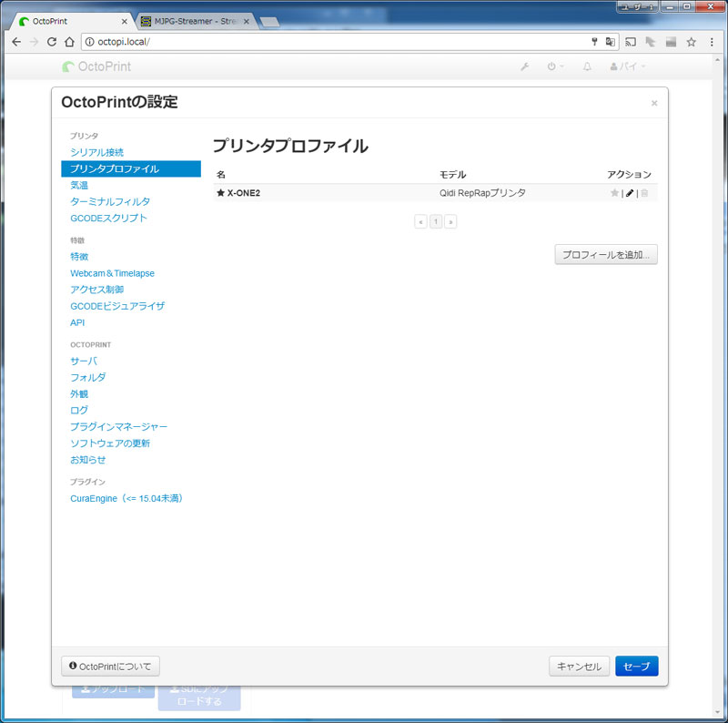
Task: Click the Chrome profile user button
Action: pos(637,6)
